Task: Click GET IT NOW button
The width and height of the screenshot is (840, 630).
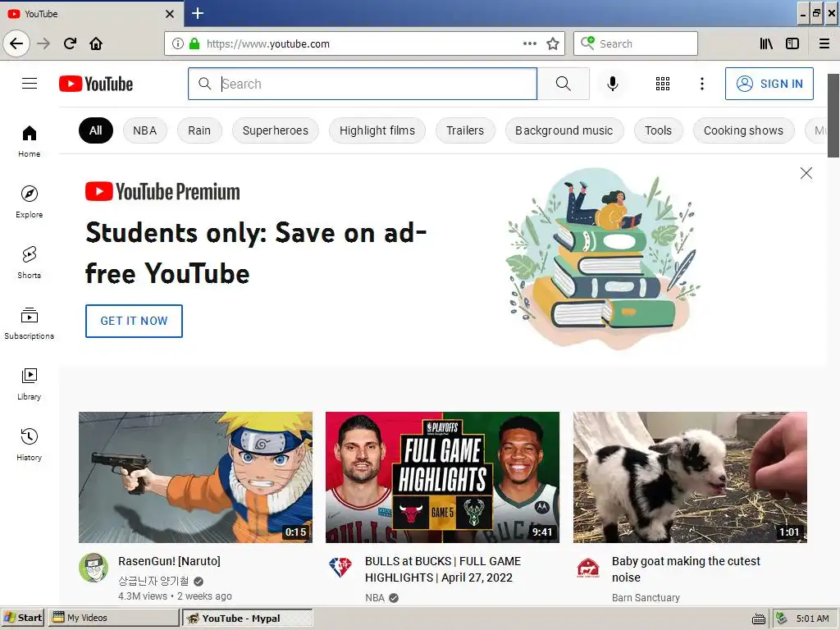Action: coord(134,321)
